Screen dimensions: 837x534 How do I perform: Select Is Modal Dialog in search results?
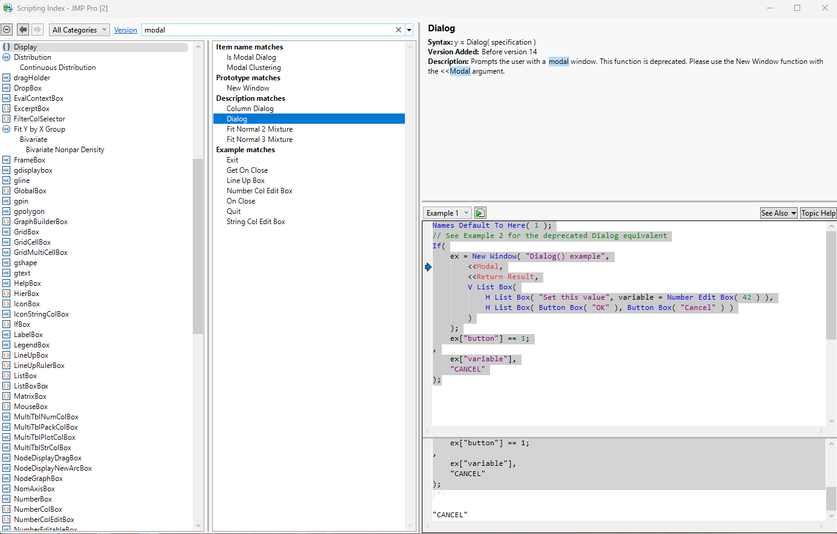(x=251, y=58)
